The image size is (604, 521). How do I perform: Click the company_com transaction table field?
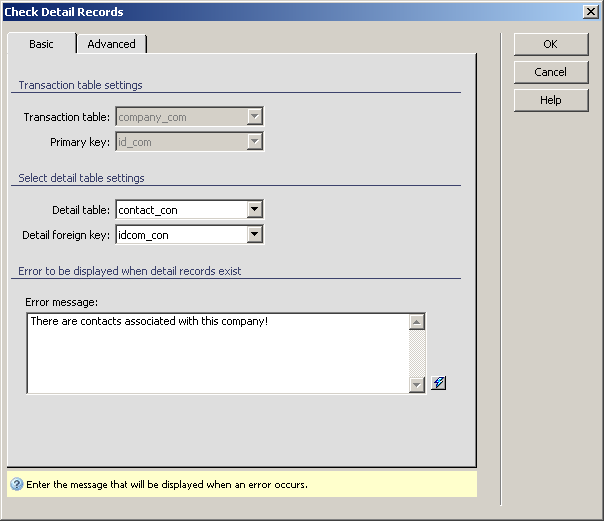[180, 117]
